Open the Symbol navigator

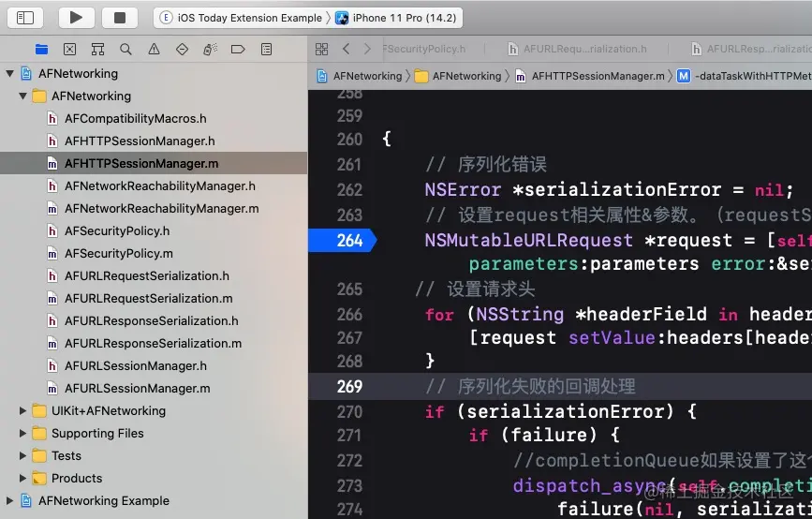click(97, 50)
